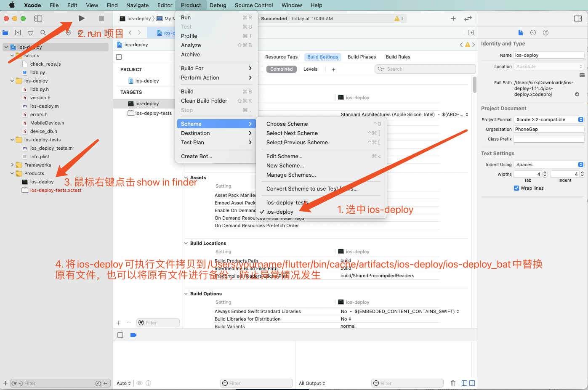Select MobileDevice.h file in navigator
The image size is (588, 390).
[x=47, y=123]
